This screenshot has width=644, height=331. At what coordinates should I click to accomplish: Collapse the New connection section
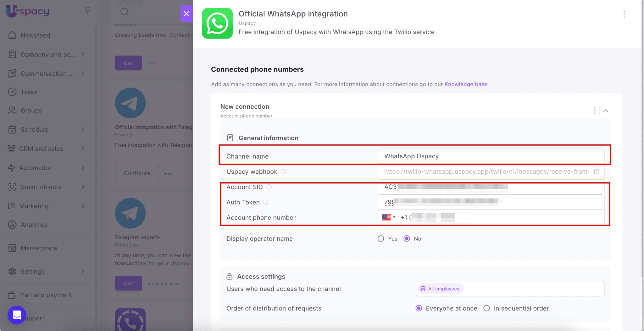tap(606, 111)
